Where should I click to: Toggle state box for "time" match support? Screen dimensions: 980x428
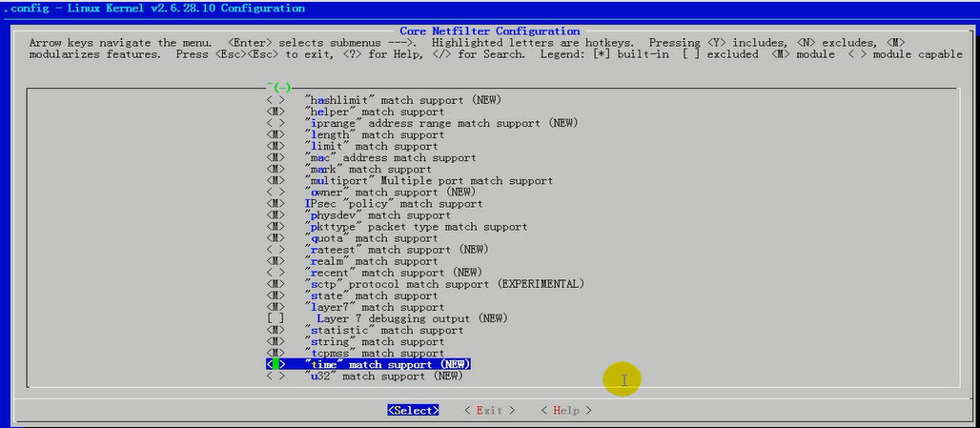(276, 364)
